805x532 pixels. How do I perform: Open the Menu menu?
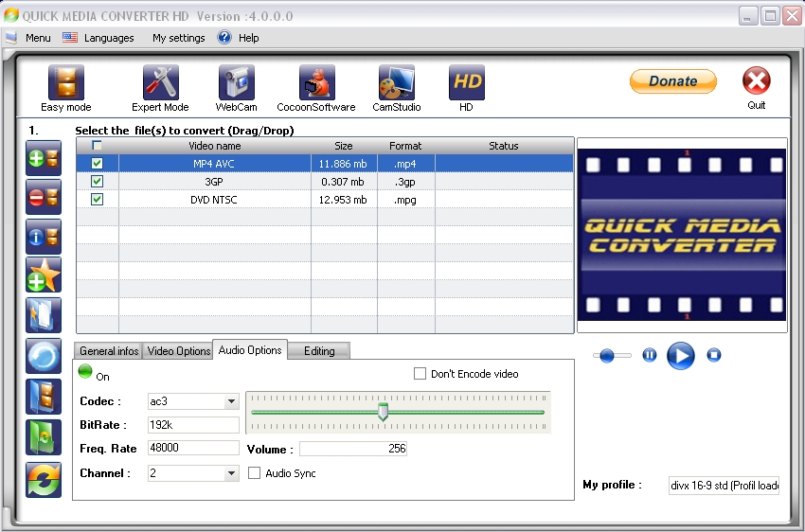click(x=38, y=38)
